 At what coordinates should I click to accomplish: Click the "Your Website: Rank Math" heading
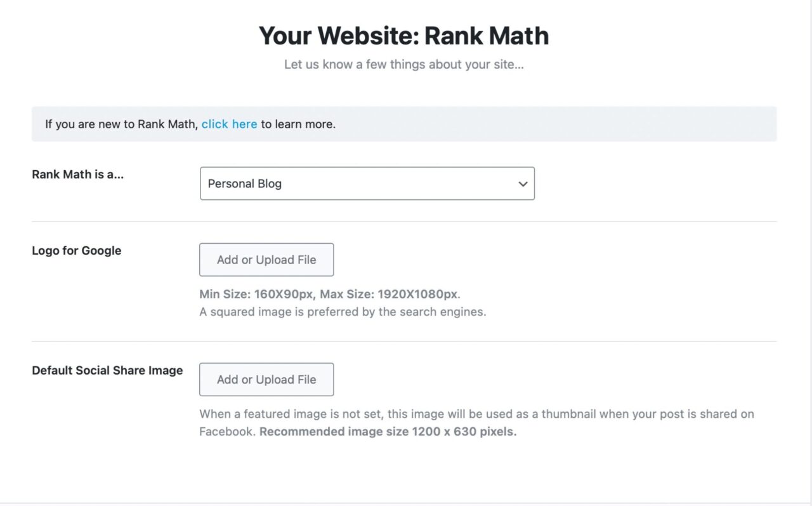pos(403,36)
